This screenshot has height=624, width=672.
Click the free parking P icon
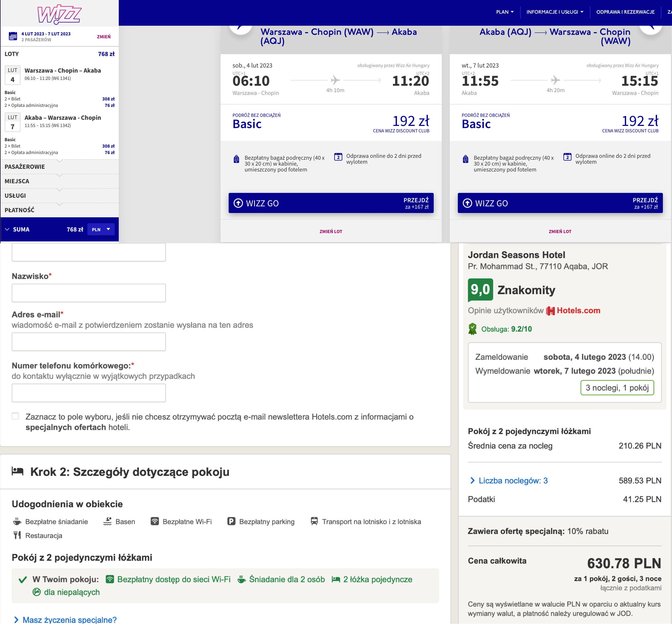(231, 521)
